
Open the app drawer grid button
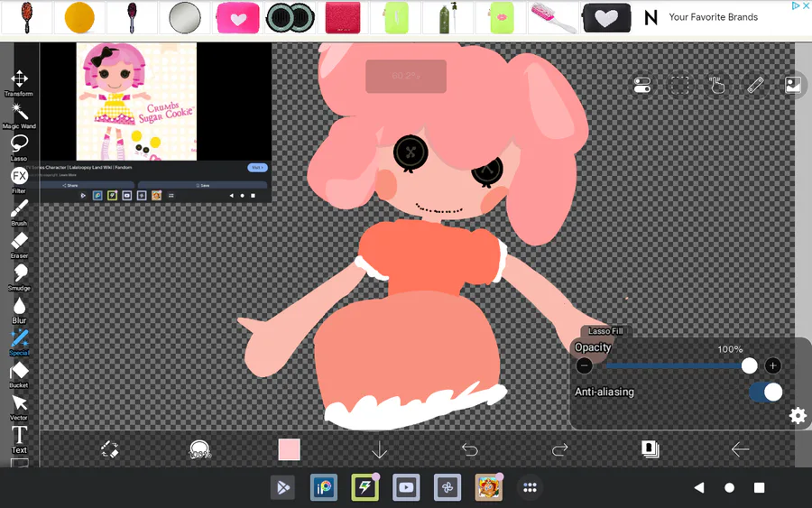(530, 487)
